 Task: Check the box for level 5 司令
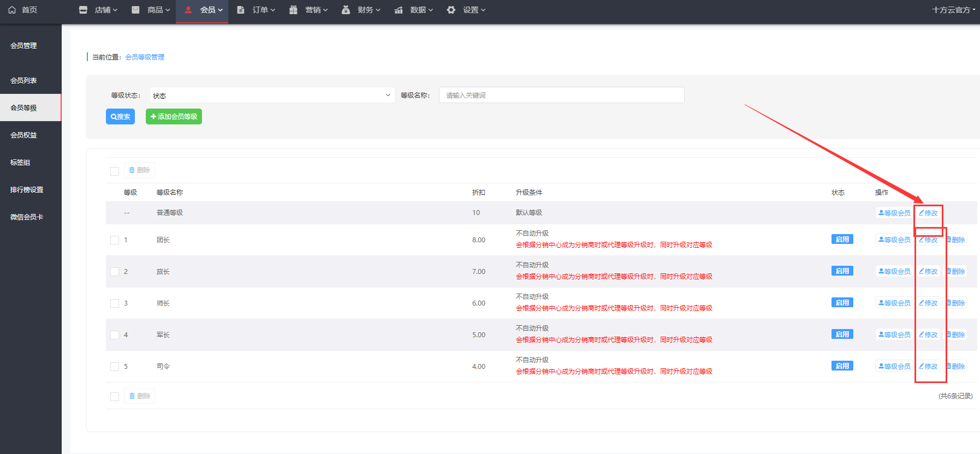[115, 367]
